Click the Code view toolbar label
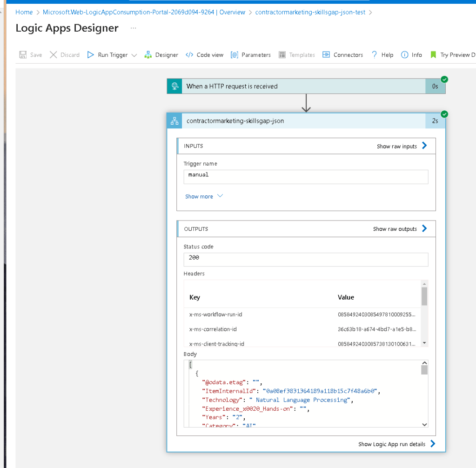The width and height of the screenshot is (476, 468). pyautogui.click(x=210, y=55)
